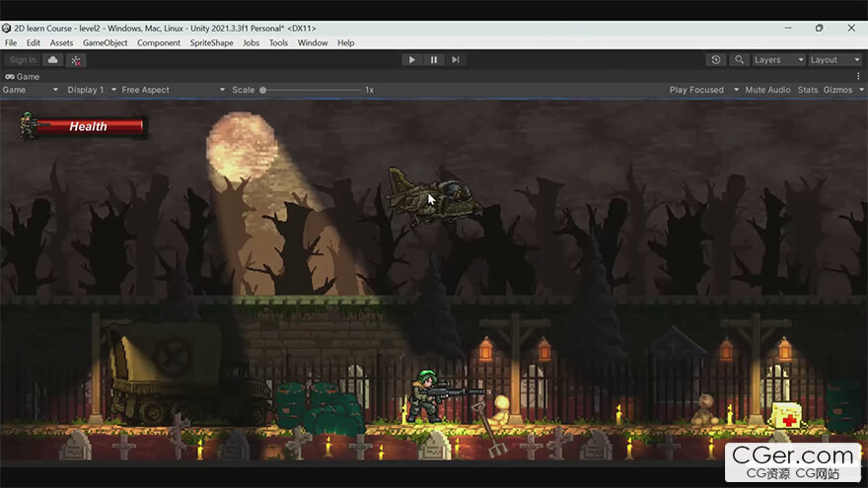This screenshot has width=868, height=488.
Task: Click the Unity logo in the title bar
Action: 6,29
